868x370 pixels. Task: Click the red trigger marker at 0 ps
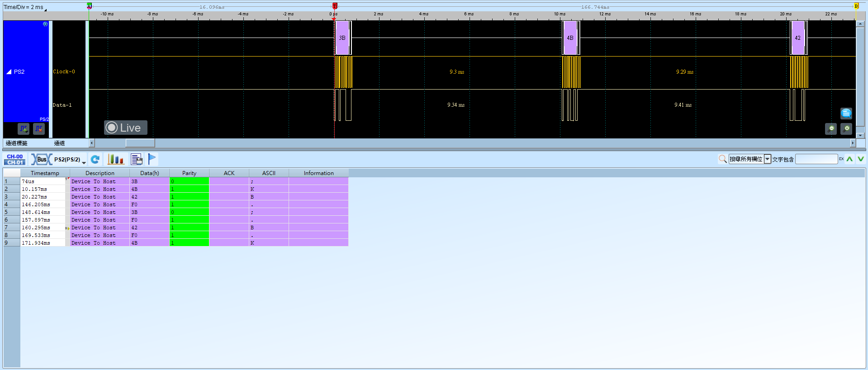pos(335,6)
